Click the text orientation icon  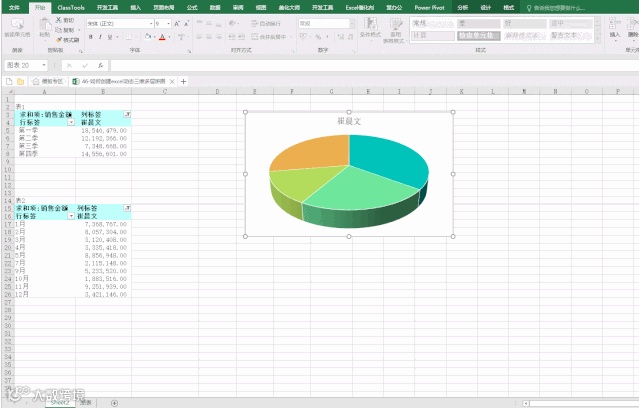232,23
